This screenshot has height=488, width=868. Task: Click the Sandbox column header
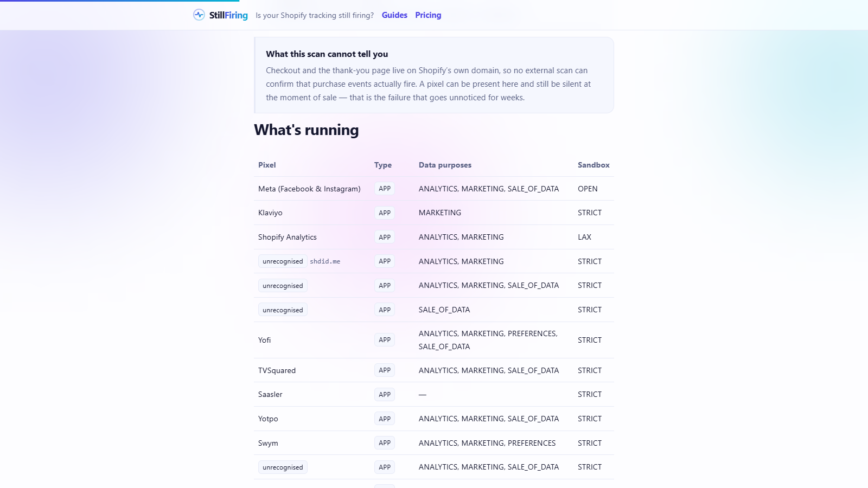pos(593,165)
